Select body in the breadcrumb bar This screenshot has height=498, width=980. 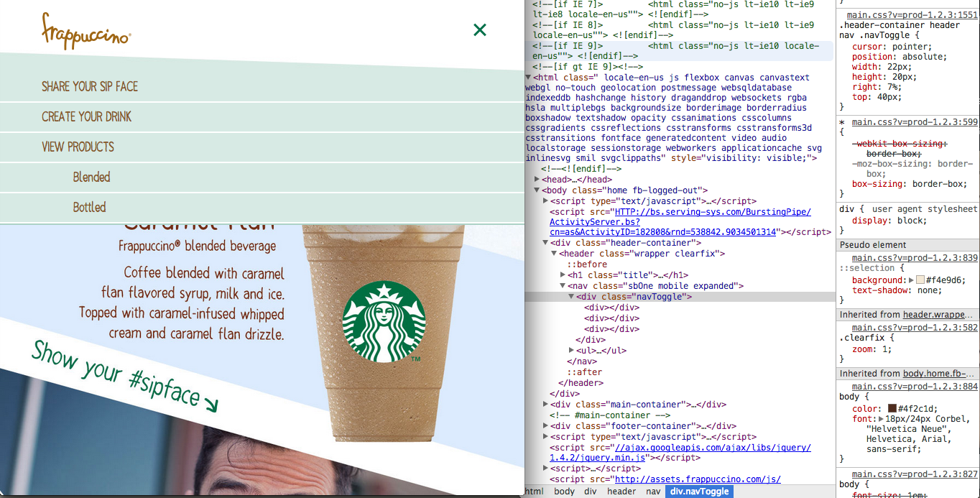tap(564, 492)
